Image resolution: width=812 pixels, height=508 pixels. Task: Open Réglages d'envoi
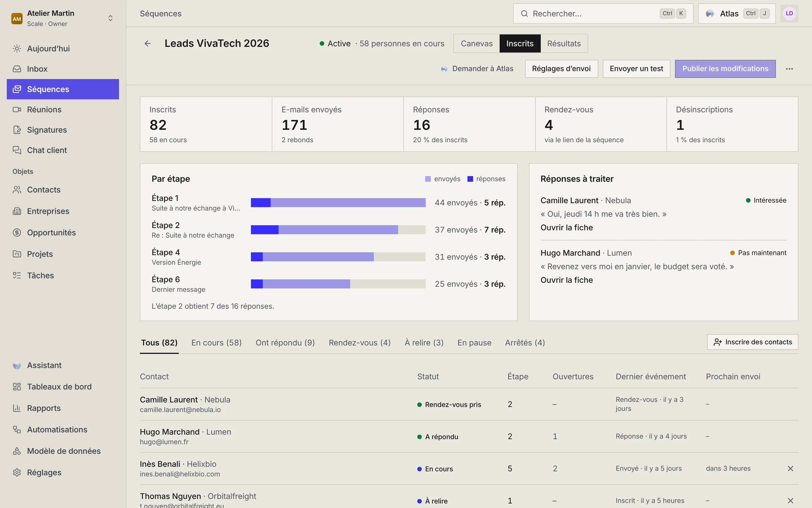tap(561, 69)
